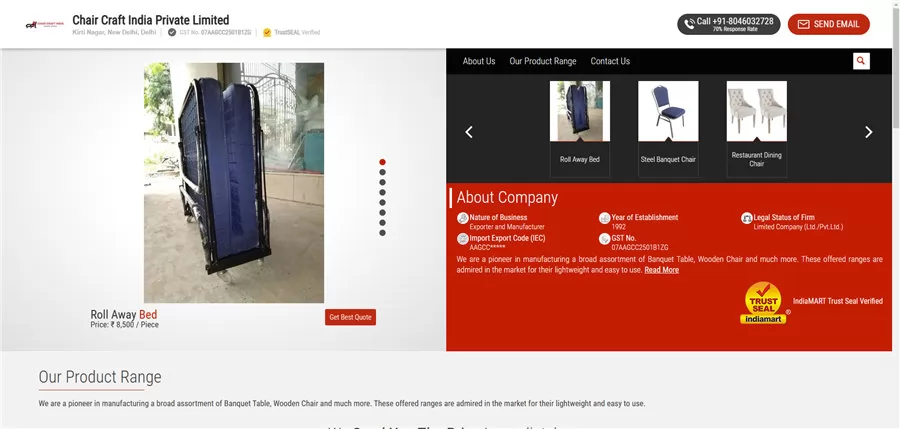
Task: Click the Import Export Code icon
Action: (x=463, y=239)
